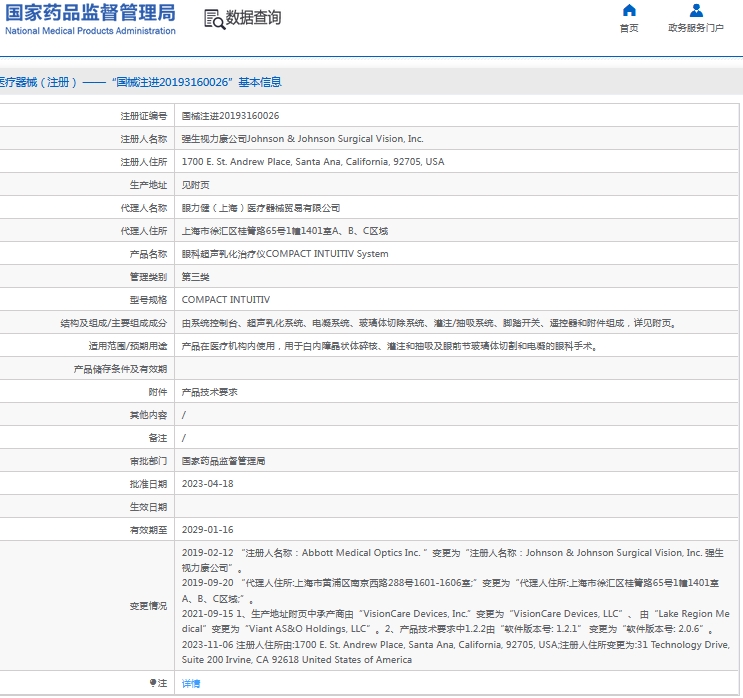Screen dimensions: 743x698
Task: Select the 适用范围/预期用途 label
Action: point(128,346)
